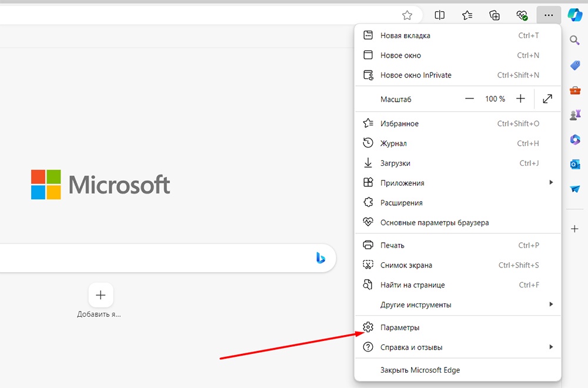The height and width of the screenshot is (388, 588).
Task: Open the sidebar Outlook icon
Action: tap(575, 164)
